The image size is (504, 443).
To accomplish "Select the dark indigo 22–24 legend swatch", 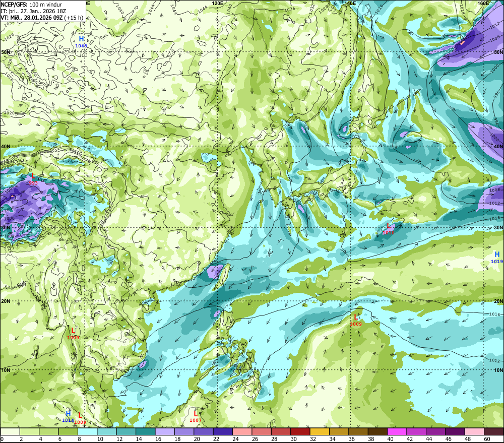I will pyautogui.click(x=223, y=431).
